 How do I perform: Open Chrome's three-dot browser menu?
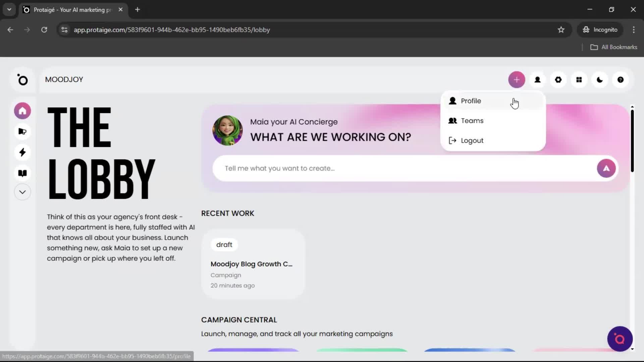tap(634, 30)
